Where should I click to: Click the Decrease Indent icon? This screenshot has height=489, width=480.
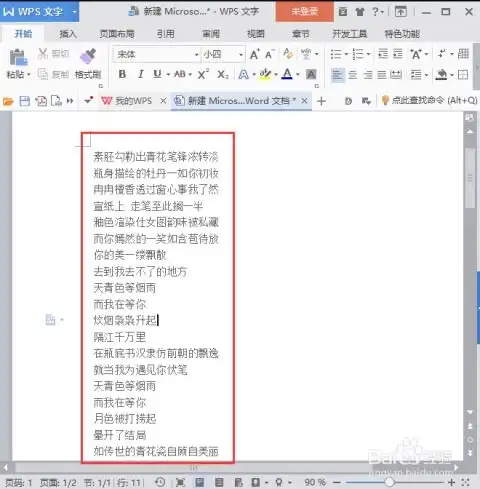coord(383,54)
